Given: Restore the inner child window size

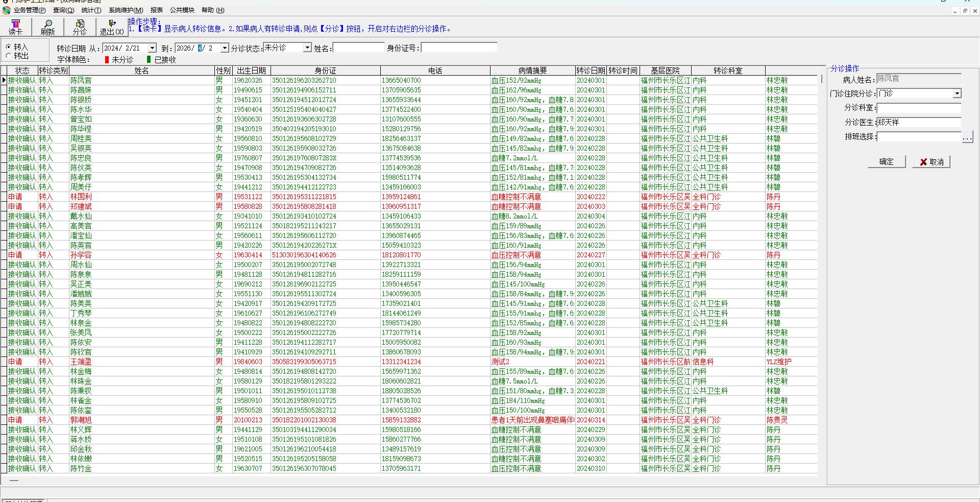Looking at the screenshot, I should [965, 11].
